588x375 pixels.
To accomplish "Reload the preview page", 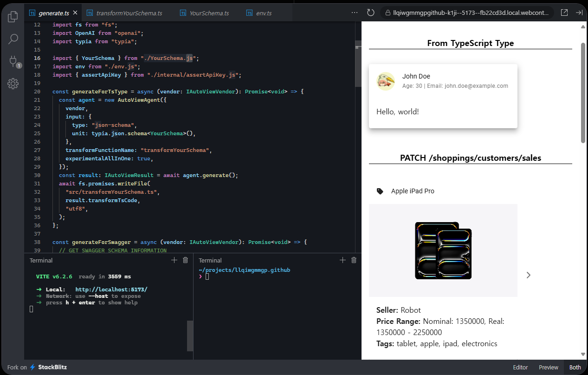I will 370,13.
